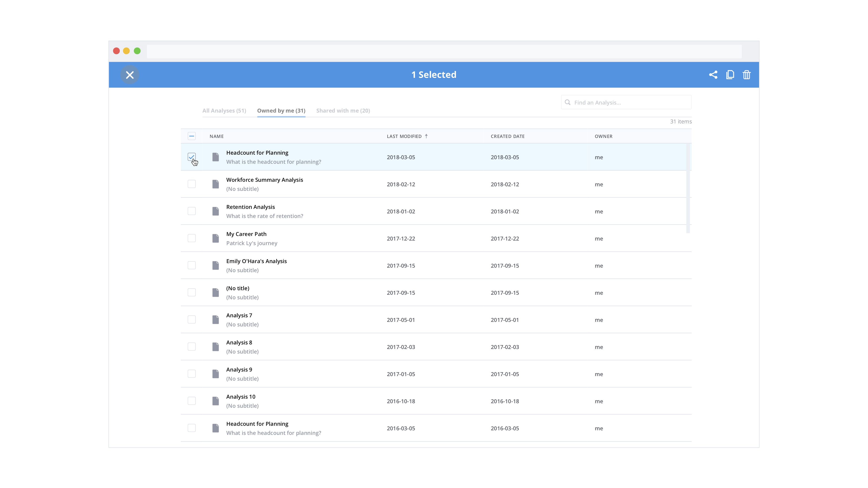Uncheck the first Headcount for Planning checkbox
868x488 pixels.
191,157
